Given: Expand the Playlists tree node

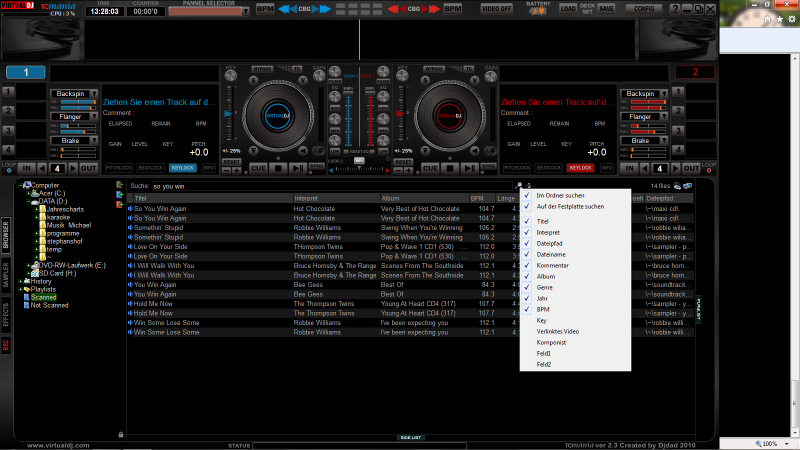Looking at the screenshot, I should pos(21,289).
